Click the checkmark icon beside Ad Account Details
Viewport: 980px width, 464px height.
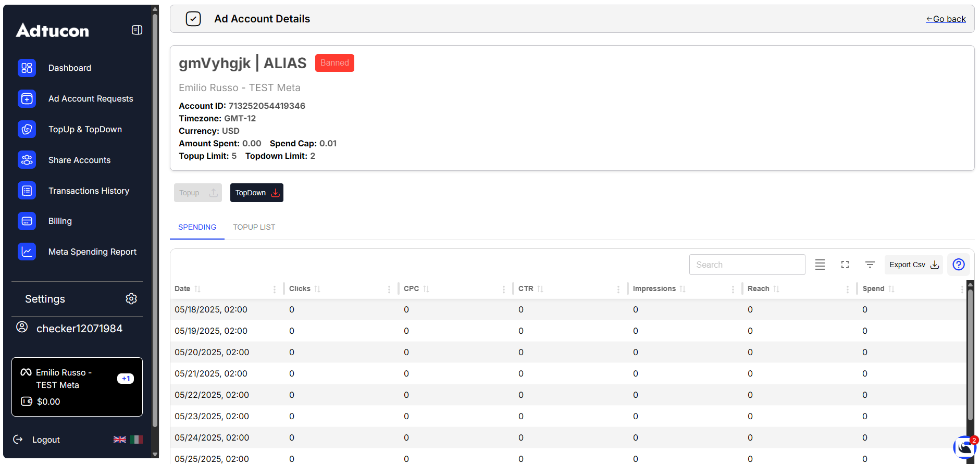click(193, 19)
